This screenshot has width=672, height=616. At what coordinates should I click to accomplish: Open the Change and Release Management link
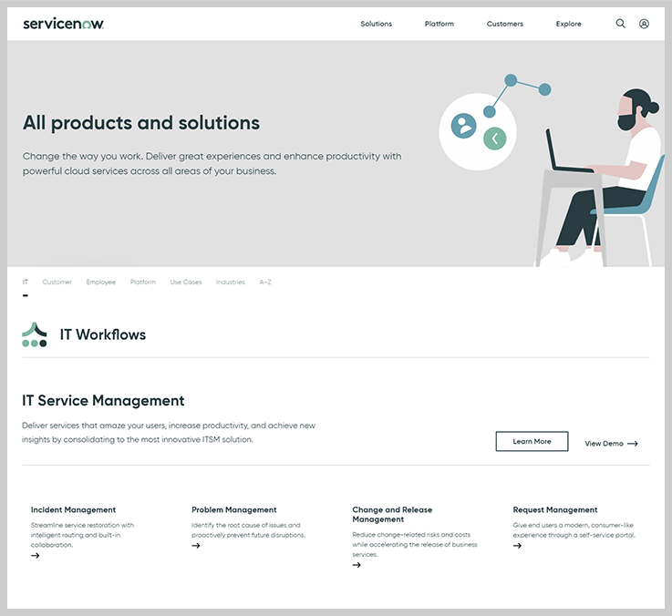pyautogui.click(x=392, y=515)
